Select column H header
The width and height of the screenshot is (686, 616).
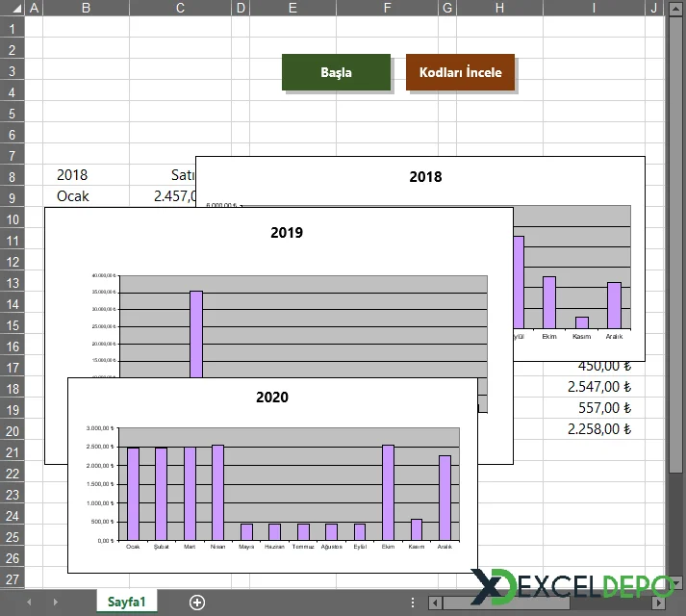click(x=498, y=9)
